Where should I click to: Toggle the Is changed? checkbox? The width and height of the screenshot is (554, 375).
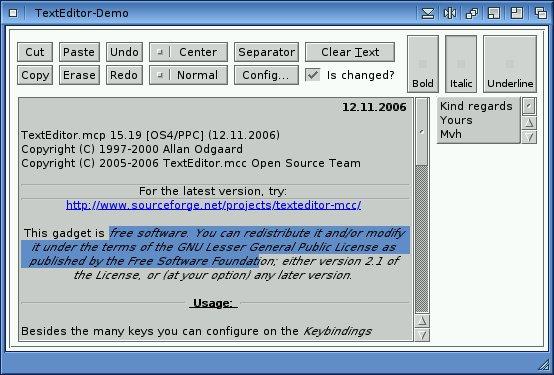point(313,75)
